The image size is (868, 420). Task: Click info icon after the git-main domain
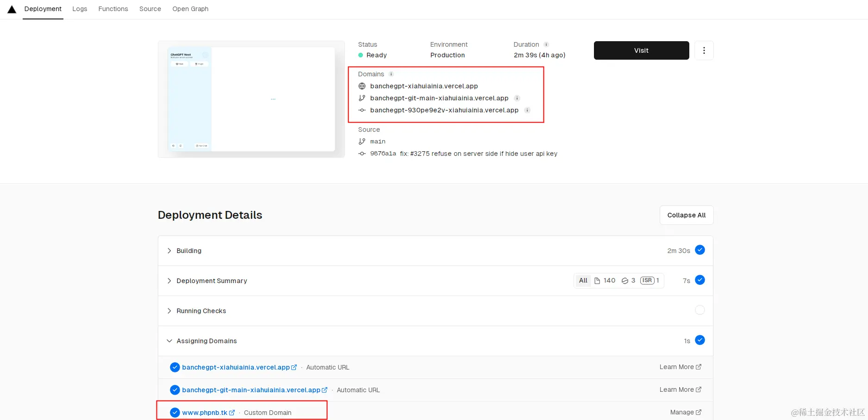[x=517, y=98]
